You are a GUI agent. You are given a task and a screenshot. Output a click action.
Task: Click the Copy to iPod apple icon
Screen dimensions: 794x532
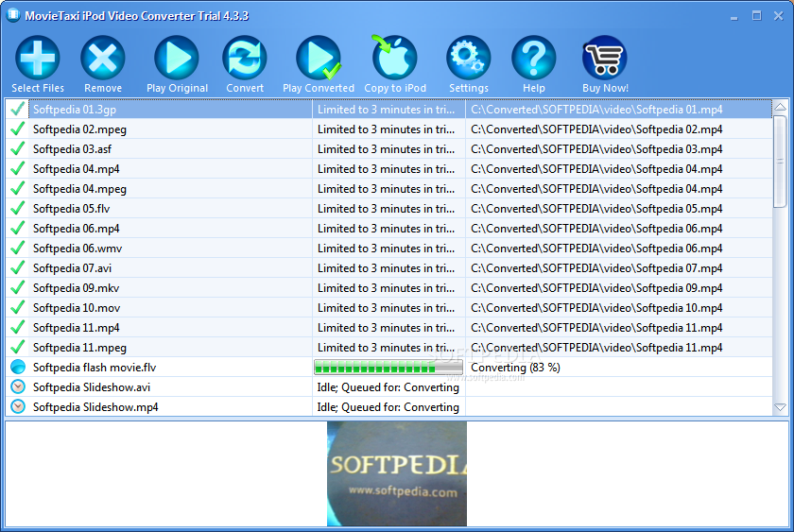(x=394, y=59)
